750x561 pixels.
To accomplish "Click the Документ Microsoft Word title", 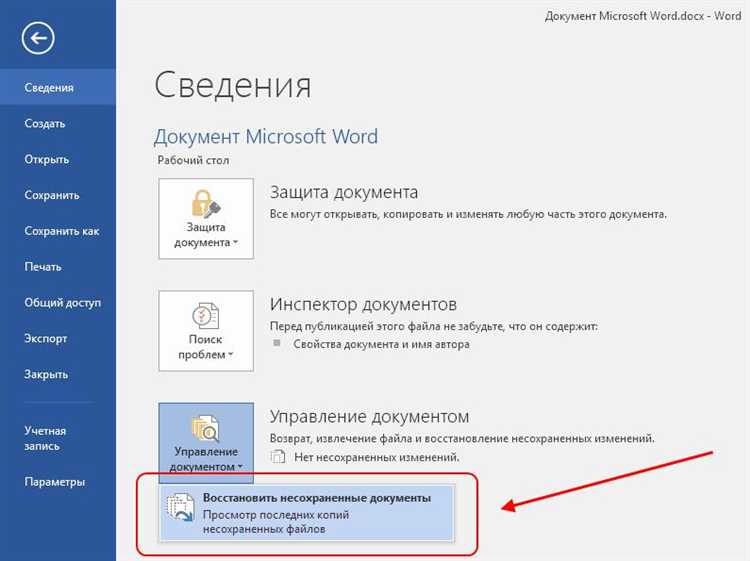I will 266,137.
